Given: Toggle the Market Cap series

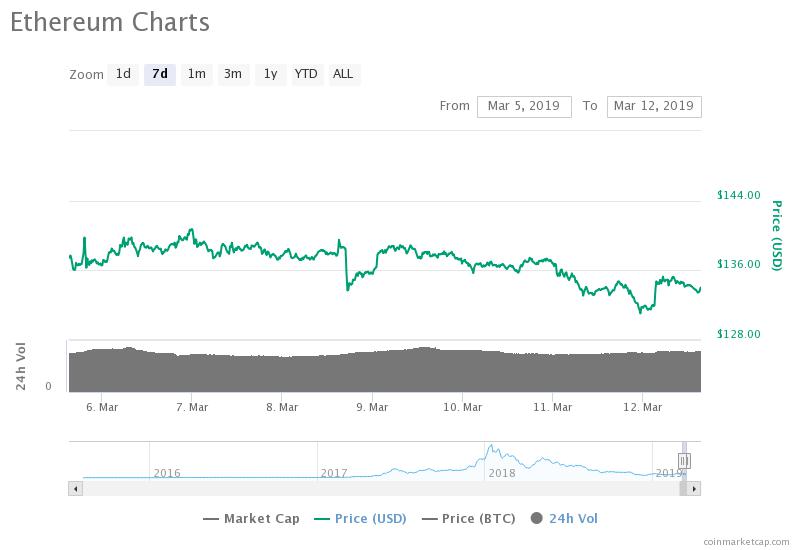Looking at the screenshot, I should (251, 519).
